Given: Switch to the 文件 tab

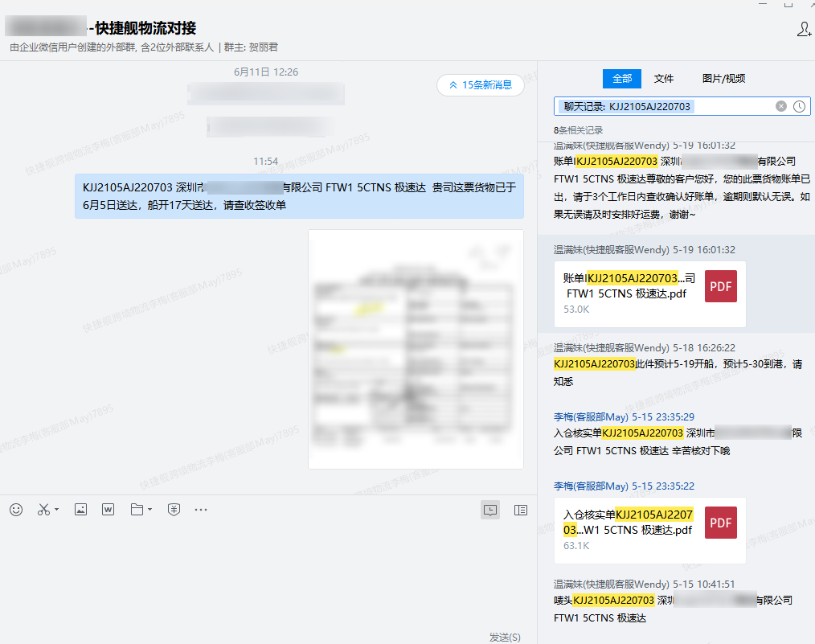Looking at the screenshot, I should point(663,79).
